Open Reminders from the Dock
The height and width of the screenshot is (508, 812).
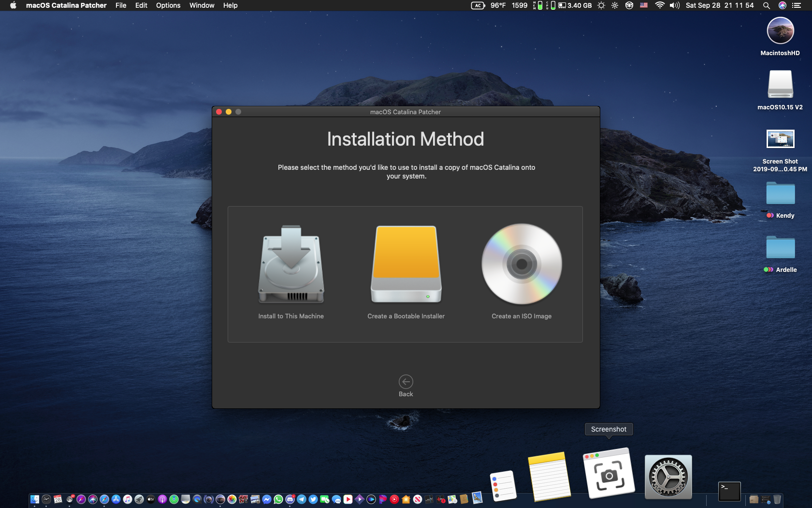(503, 485)
